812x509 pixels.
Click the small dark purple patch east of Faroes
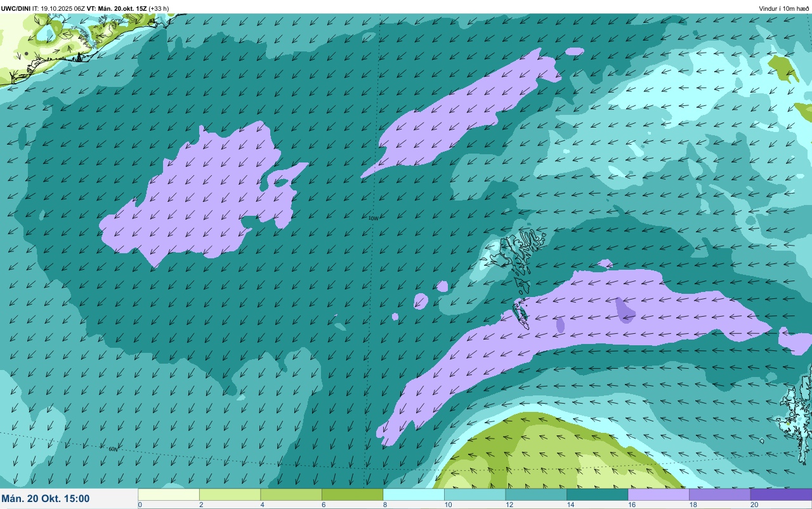point(625,310)
